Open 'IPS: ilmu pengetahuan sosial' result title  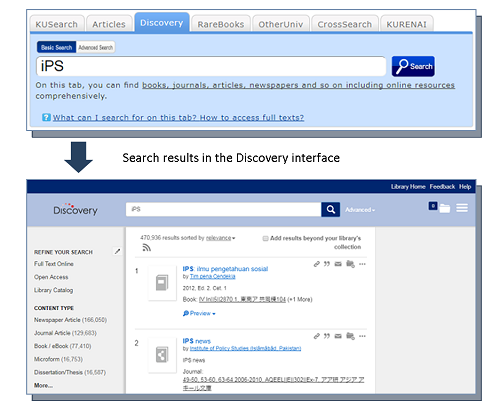225,269
